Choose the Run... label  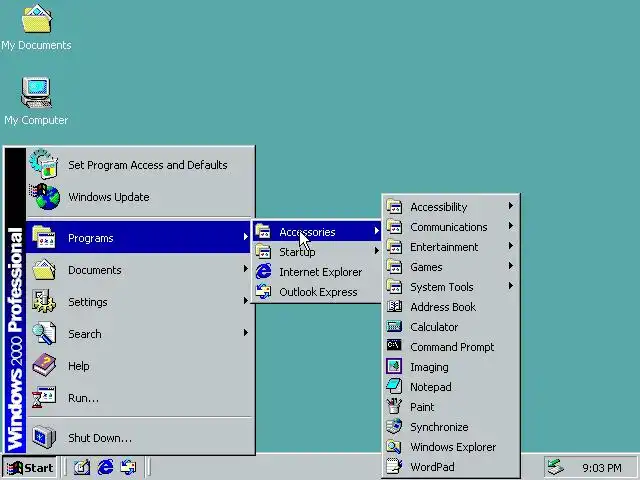click(x=83, y=398)
